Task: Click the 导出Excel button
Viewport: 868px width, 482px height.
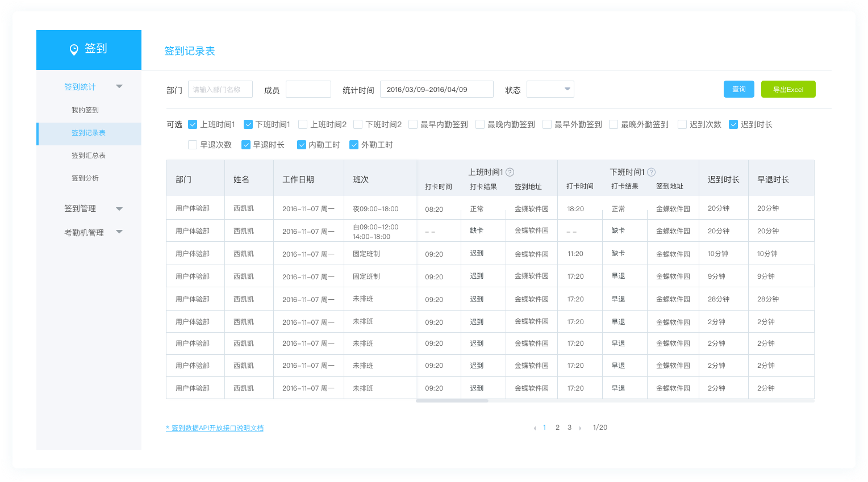Action: tap(788, 89)
